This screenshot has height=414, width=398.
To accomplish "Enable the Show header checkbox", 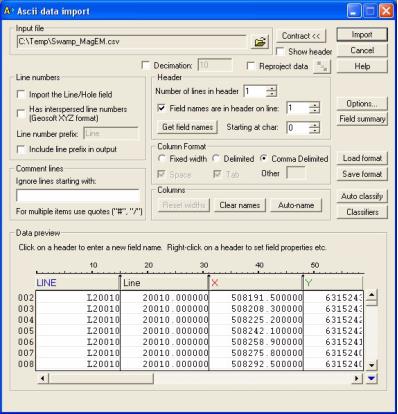I will click(280, 52).
